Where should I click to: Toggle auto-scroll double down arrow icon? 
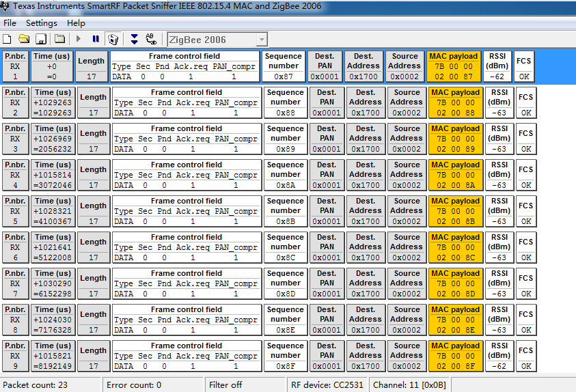[x=134, y=39]
